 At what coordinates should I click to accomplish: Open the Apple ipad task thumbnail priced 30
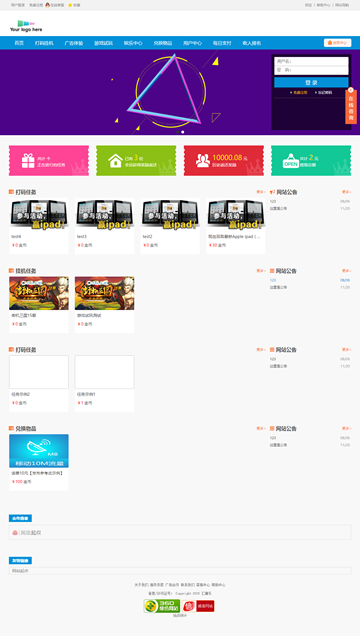pyautogui.click(x=236, y=215)
